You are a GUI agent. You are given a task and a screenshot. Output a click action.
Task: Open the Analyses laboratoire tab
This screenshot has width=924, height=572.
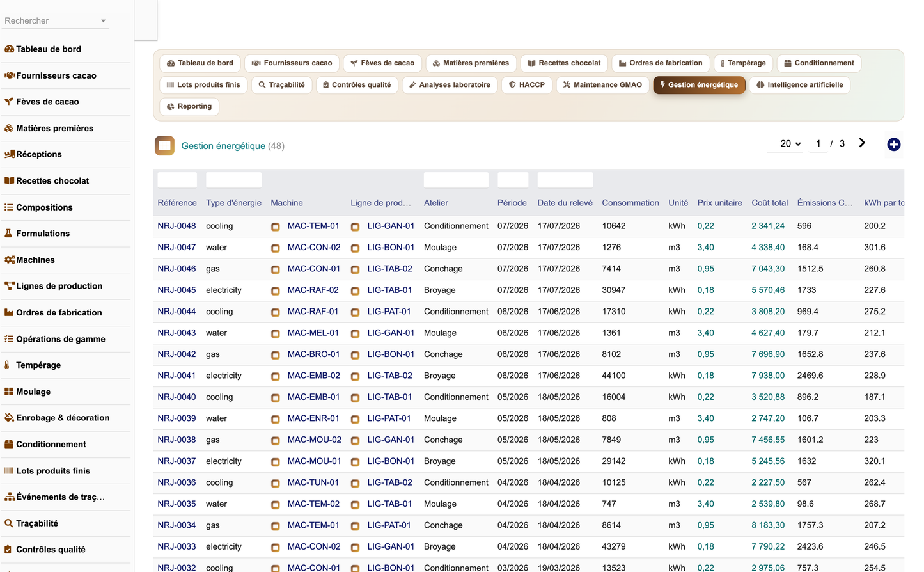450,85
